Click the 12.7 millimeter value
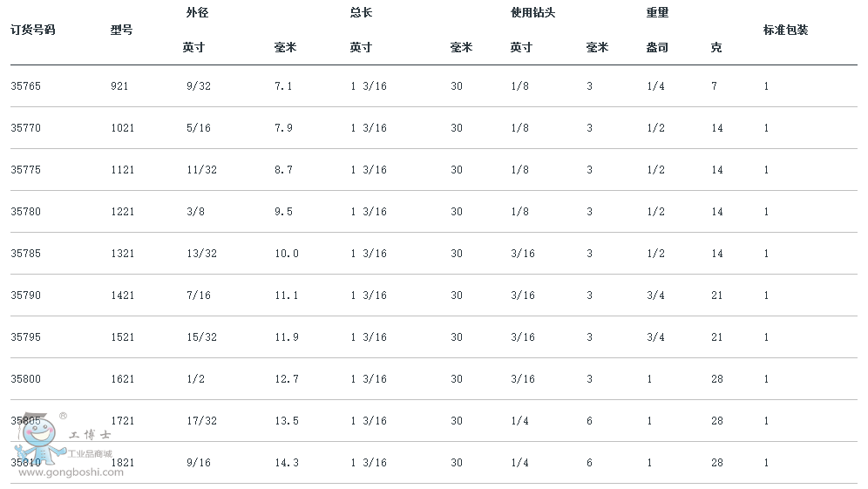This screenshot has width=868, height=489. 287,379
